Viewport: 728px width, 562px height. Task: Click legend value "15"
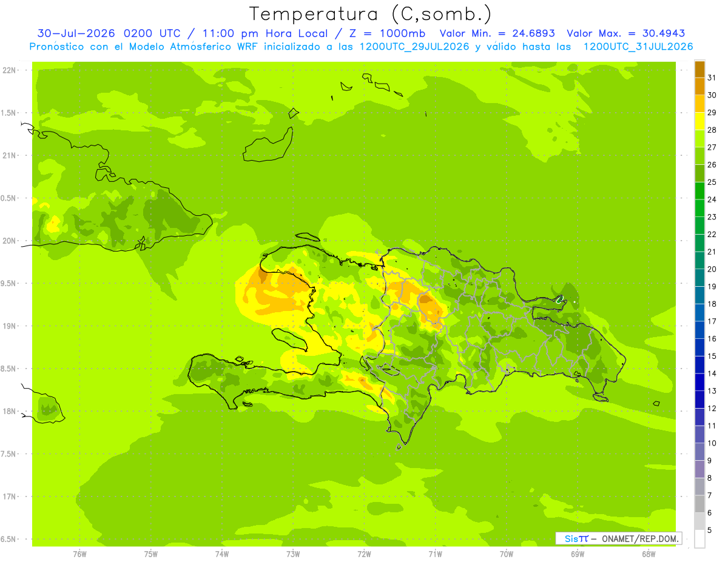pos(712,356)
